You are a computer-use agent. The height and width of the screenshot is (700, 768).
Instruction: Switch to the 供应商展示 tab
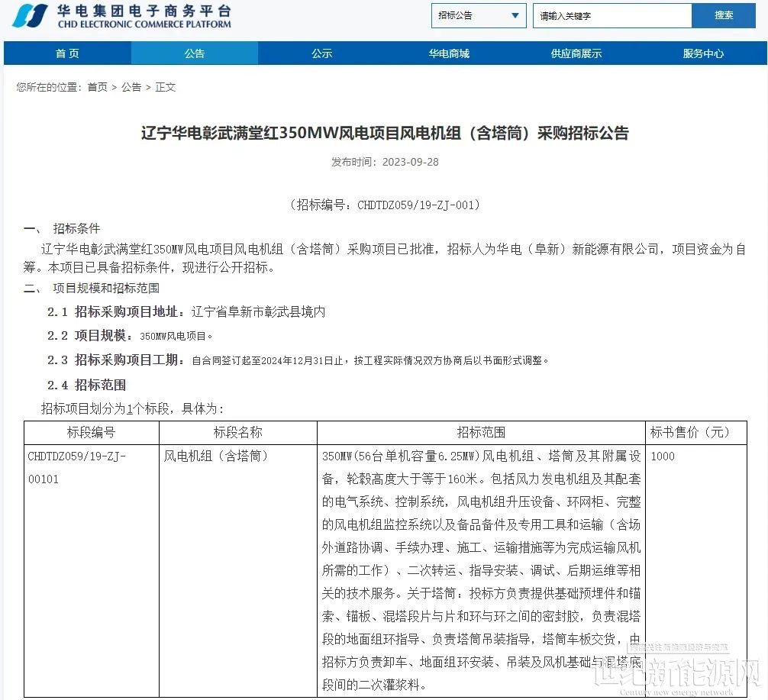coord(576,53)
